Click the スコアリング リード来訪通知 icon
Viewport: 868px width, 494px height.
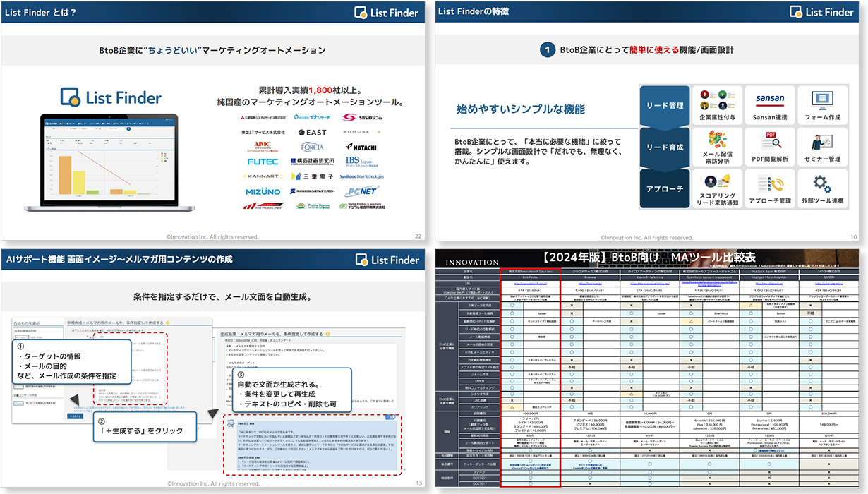(717, 184)
